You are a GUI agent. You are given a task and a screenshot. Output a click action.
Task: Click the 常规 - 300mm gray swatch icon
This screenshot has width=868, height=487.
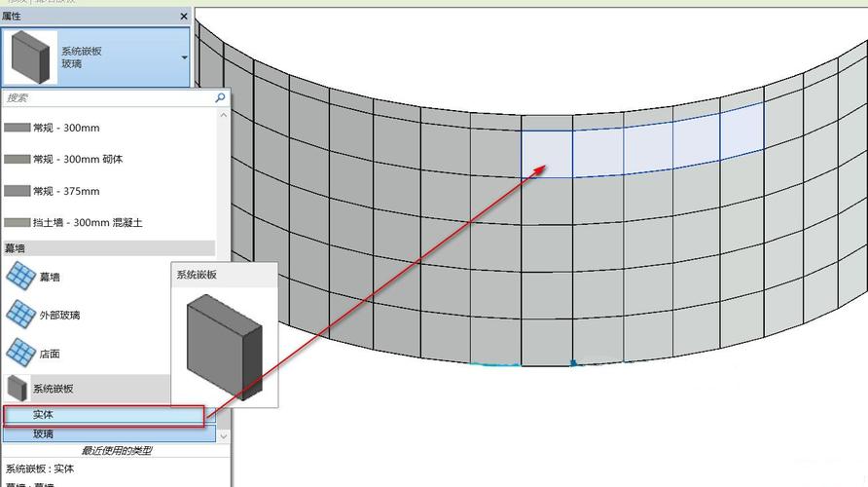(18, 128)
